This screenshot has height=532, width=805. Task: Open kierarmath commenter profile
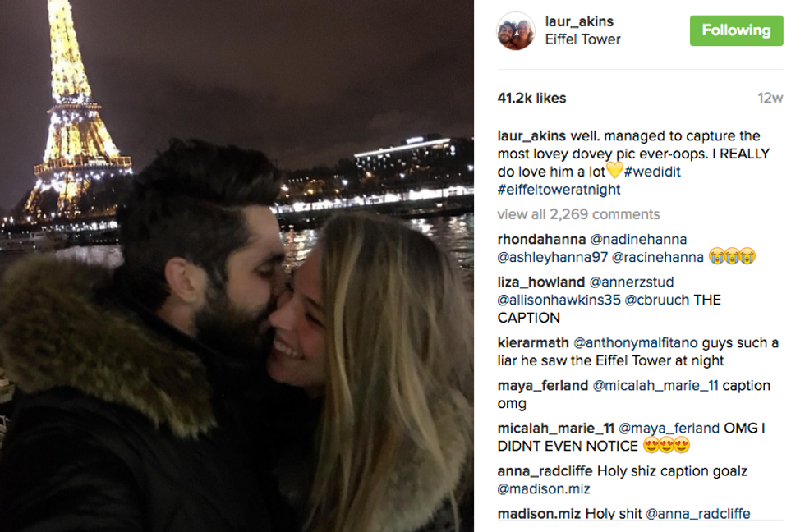(x=533, y=342)
